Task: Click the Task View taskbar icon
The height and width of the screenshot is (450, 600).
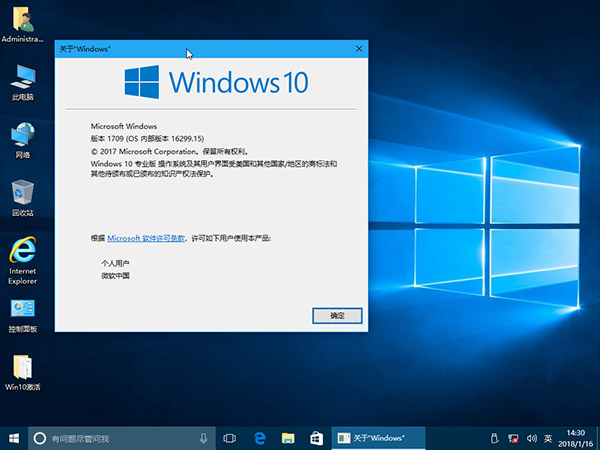Action: click(x=229, y=438)
